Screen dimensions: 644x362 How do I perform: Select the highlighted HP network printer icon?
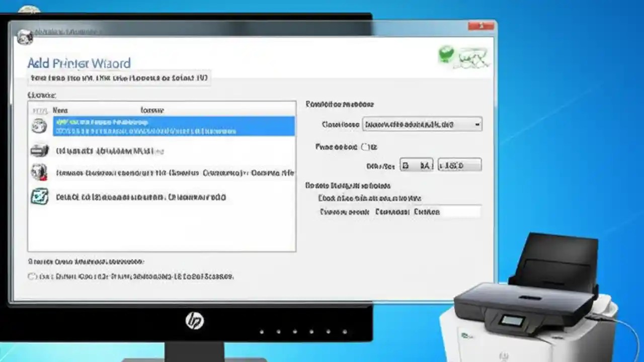[x=39, y=126]
